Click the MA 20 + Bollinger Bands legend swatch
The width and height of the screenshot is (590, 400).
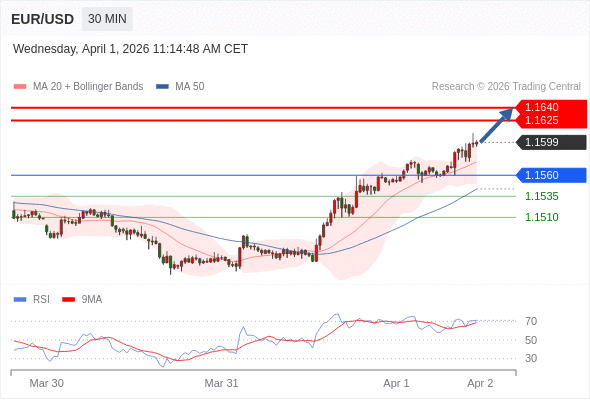(x=20, y=87)
